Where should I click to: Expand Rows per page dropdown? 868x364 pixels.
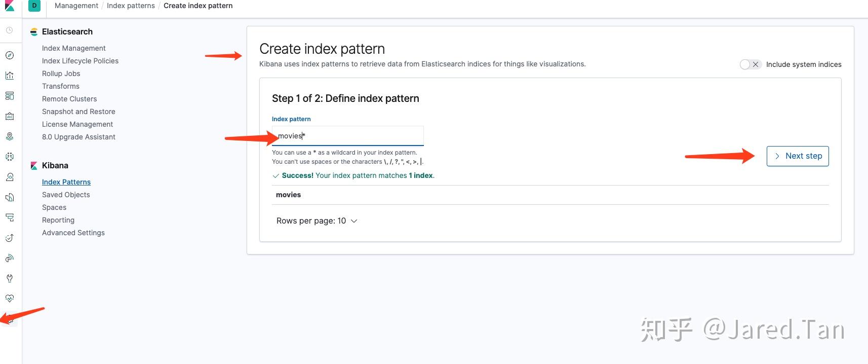point(317,221)
